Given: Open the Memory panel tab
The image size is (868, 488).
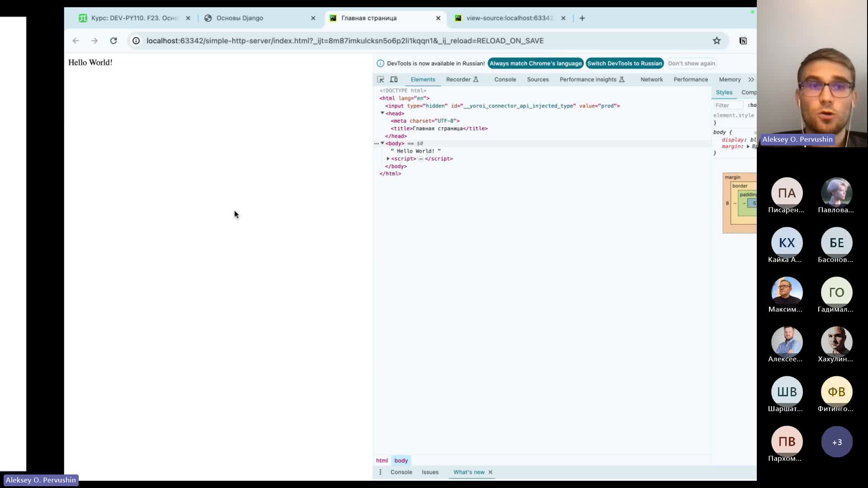Looking at the screenshot, I should pyautogui.click(x=730, y=80).
